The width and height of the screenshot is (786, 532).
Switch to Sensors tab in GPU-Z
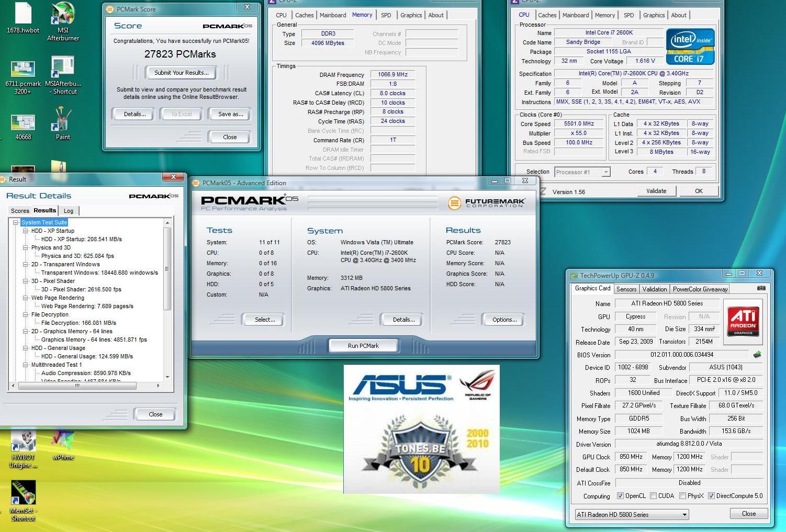626,289
